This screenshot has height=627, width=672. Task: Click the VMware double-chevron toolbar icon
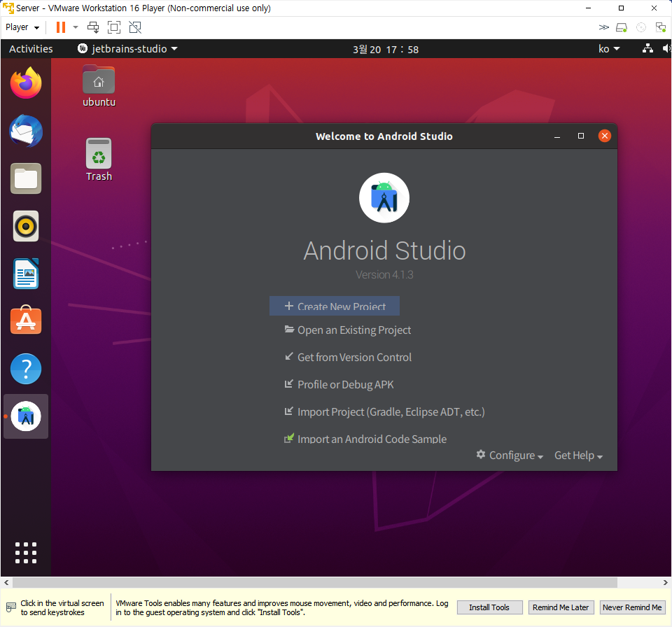[604, 27]
